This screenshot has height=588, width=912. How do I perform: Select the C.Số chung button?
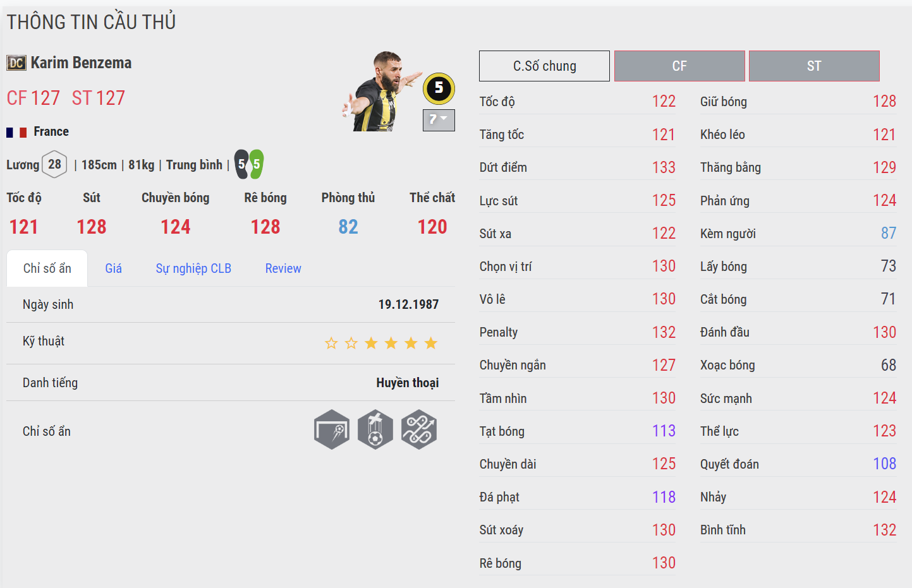544,66
